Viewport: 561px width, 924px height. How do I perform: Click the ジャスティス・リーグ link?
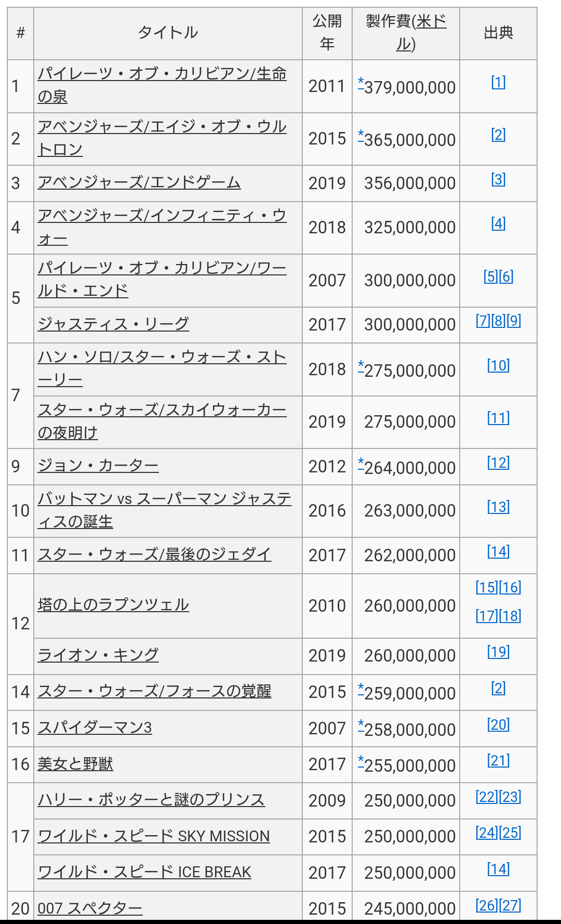coord(113,324)
